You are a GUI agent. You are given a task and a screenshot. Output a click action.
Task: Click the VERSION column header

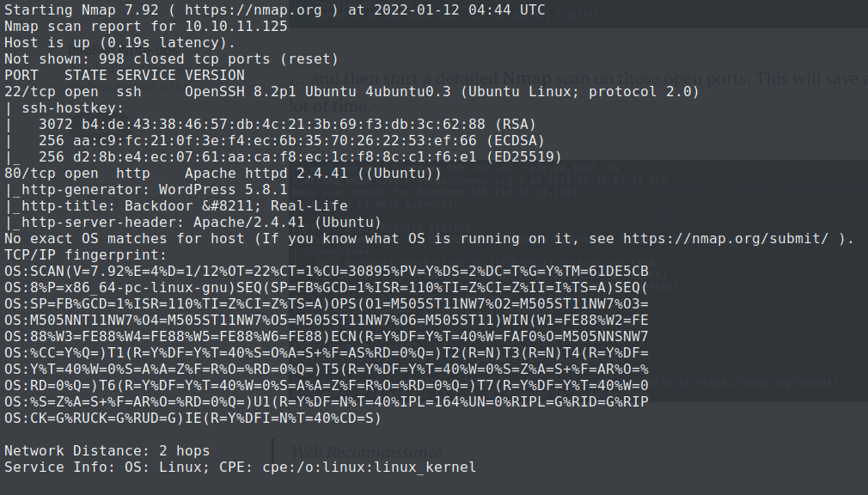pyautogui.click(x=215, y=76)
